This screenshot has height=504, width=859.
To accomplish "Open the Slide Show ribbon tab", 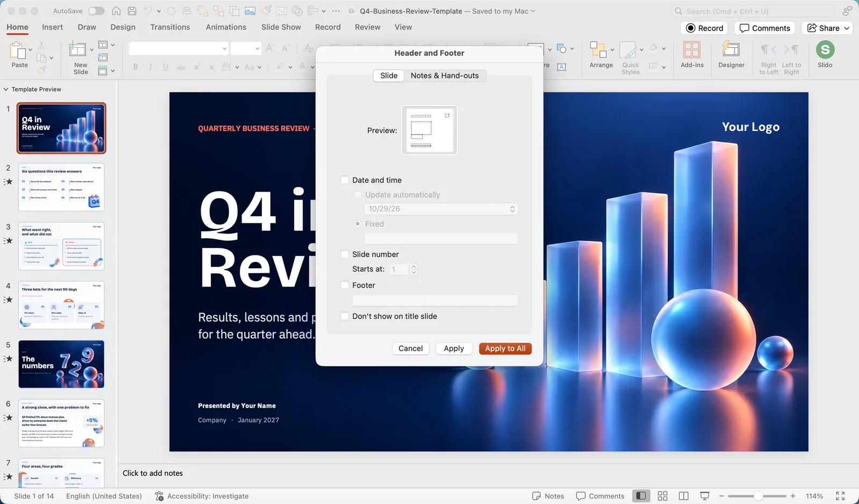I will pos(281,27).
